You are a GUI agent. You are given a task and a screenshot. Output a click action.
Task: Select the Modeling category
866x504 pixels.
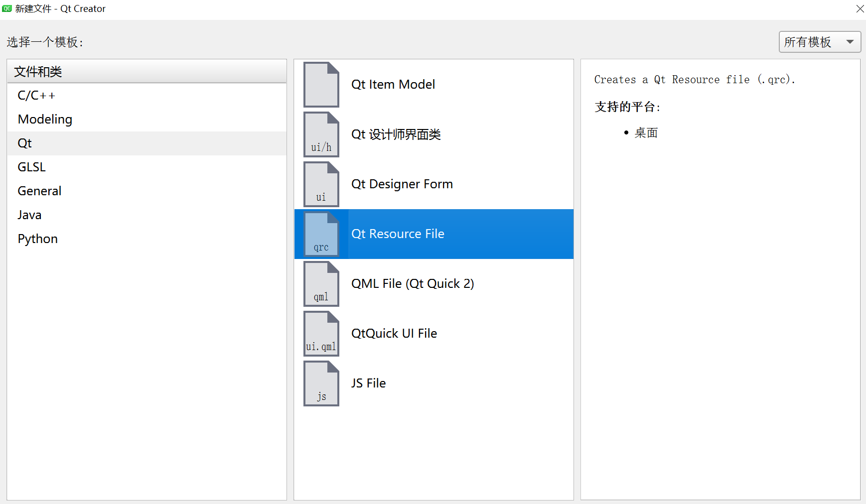(147, 120)
